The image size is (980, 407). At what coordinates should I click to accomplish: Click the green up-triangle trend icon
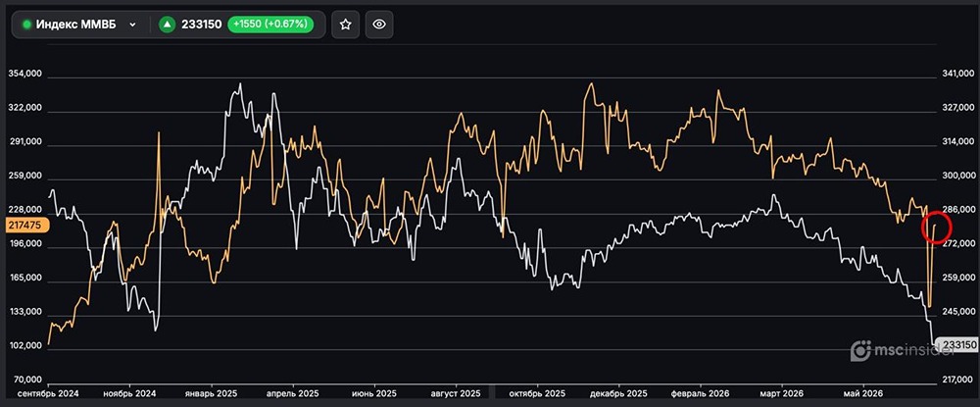click(x=167, y=25)
